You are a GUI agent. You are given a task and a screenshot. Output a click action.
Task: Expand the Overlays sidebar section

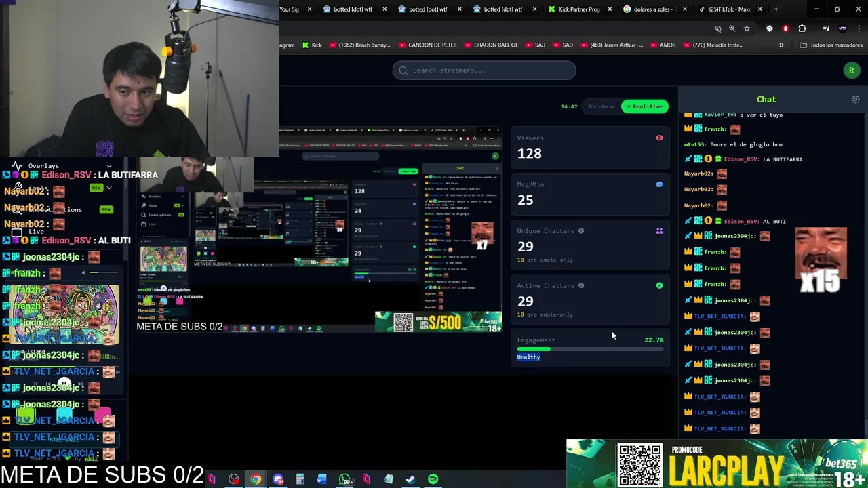pos(108,166)
